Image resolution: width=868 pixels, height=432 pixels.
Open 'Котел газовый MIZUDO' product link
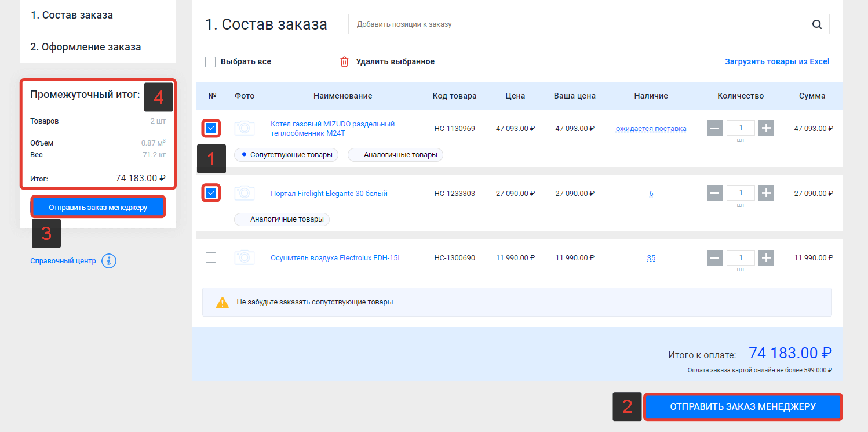[333, 128]
